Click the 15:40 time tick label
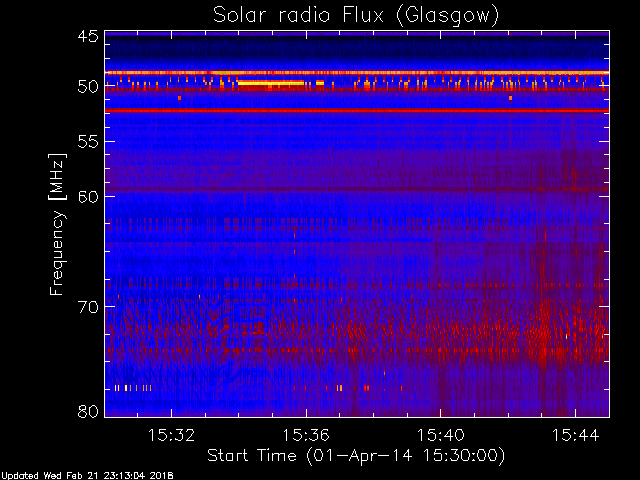Screen dimensions: 640x480 (440, 435)
